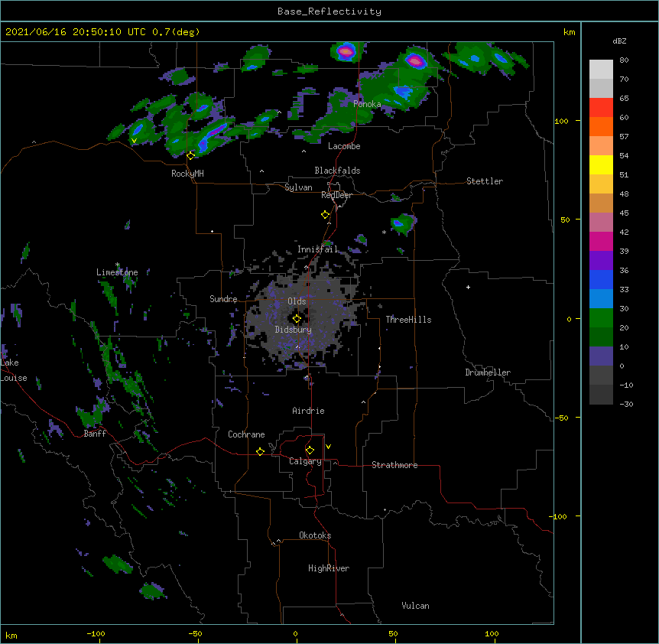Pick the bright green 20-30 dBZ legend swatch
Viewport: 659px width, 644px height.
click(x=601, y=318)
